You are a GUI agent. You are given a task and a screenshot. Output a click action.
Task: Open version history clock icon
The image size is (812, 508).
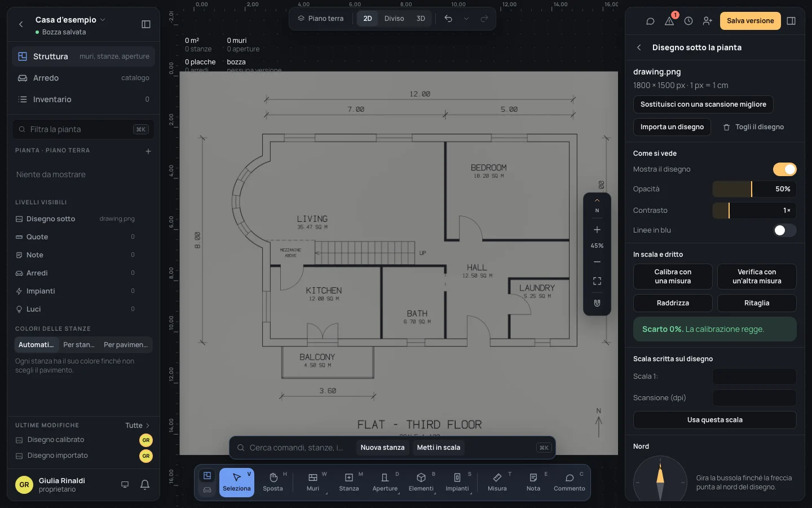(689, 21)
